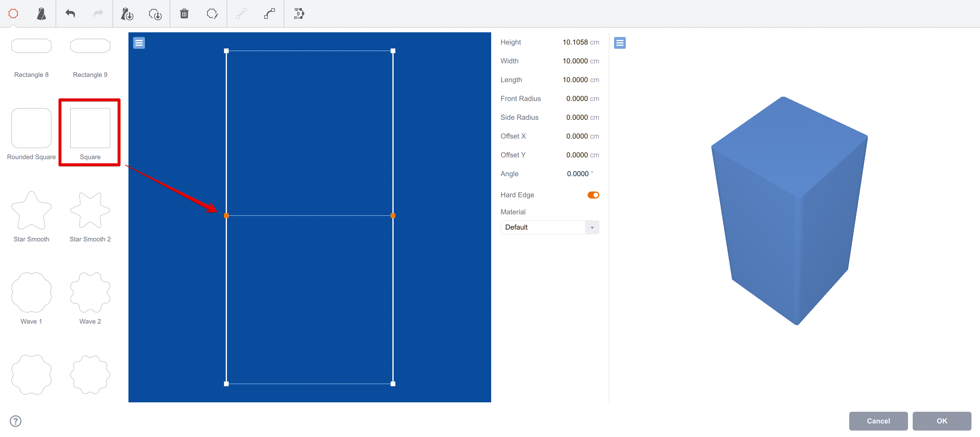Image resolution: width=980 pixels, height=437 pixels.
Task: Open the shapes library tab icon
Action: click(x=13, y=14)
